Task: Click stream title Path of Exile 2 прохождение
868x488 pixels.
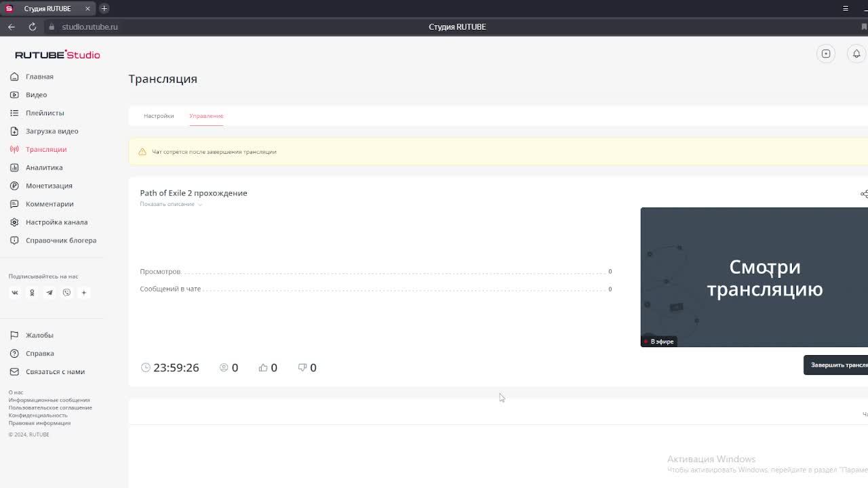Action: (x=193, y=193)
